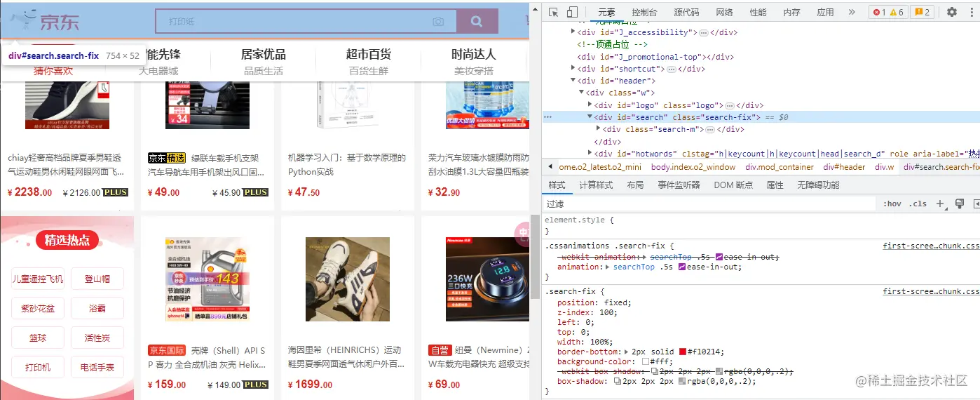Image resolution: width=980 pixels, height=400 pixels.
Task: Switch to the 源代码 tab
Action: tap(686, 13)
